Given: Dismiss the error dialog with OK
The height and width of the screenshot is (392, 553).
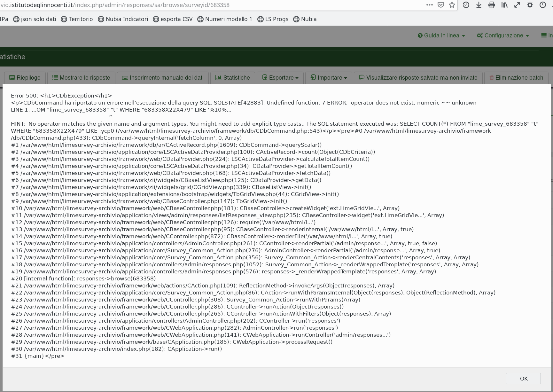Looking at the screenshot, I should [523, 379].
